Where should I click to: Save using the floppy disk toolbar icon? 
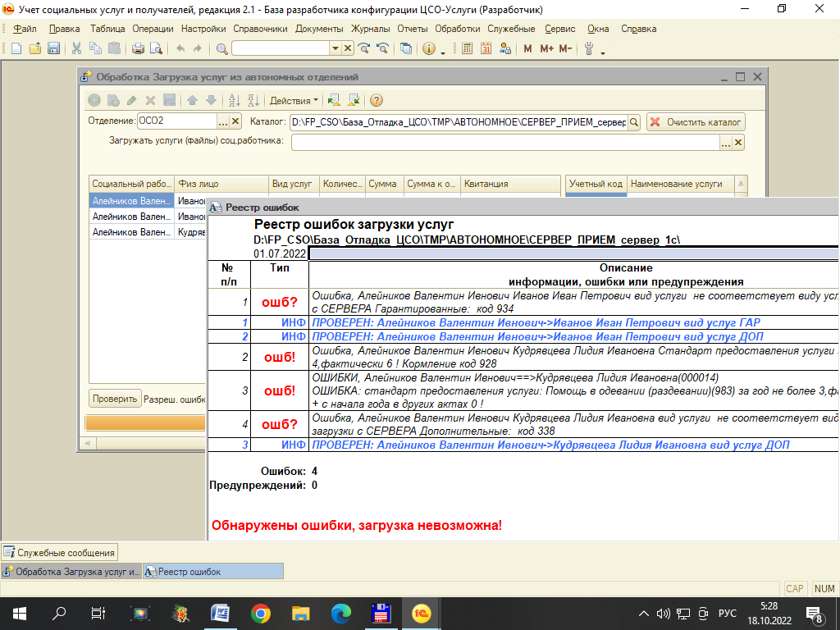(53, 48)
